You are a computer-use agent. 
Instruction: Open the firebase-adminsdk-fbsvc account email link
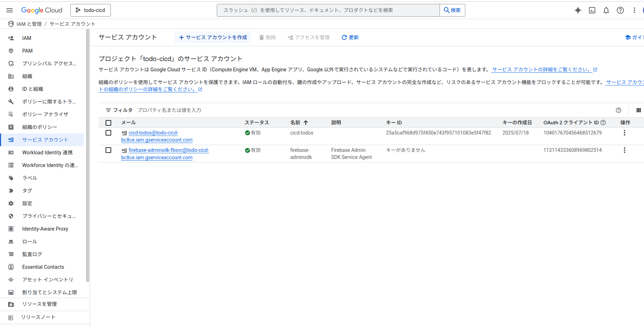[165, 154]
